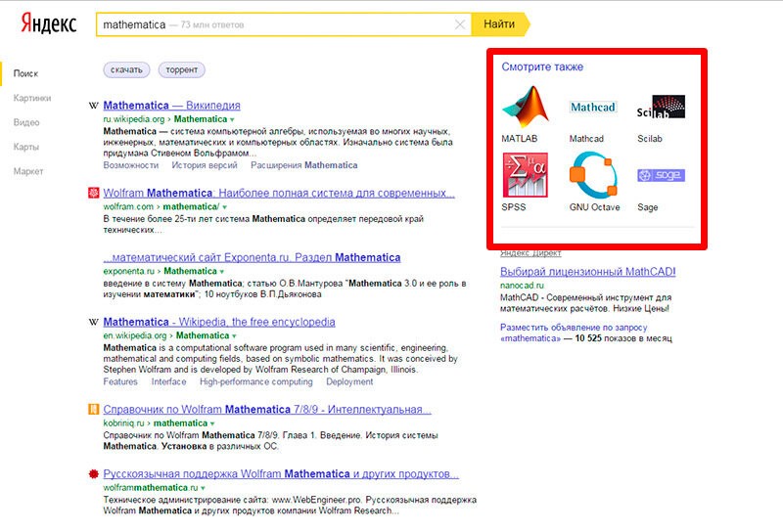Viewport: 783px width, 532px height.
Task: Clear the search query with the X
Action: pos(460,24)
